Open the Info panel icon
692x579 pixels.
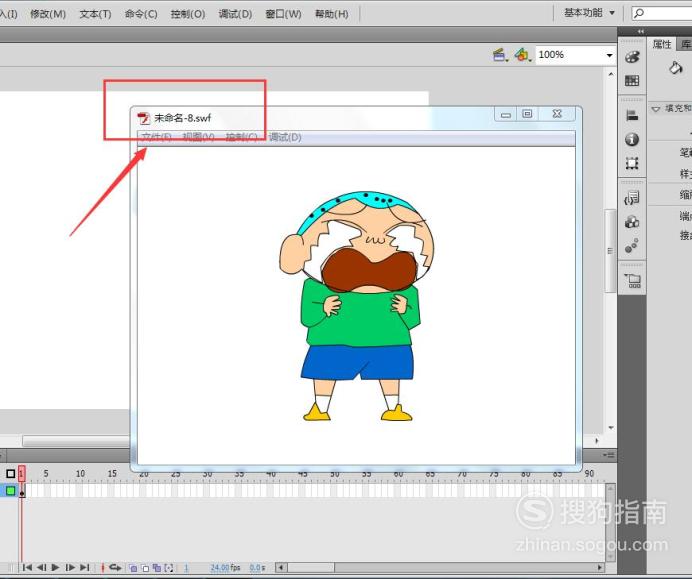pos(632,139)
